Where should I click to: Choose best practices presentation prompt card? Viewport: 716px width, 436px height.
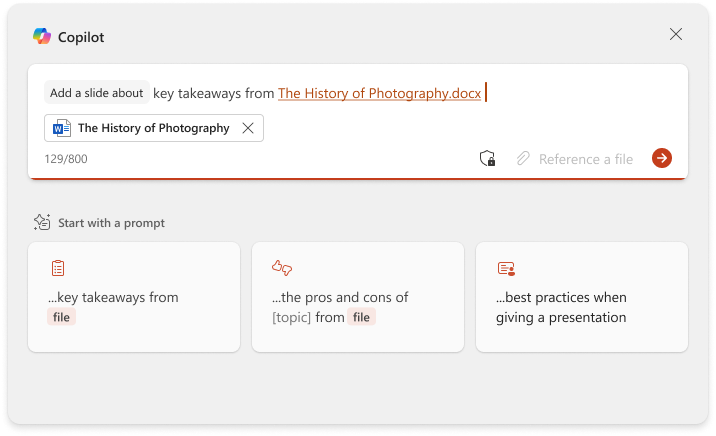click(x=582, y=297)
